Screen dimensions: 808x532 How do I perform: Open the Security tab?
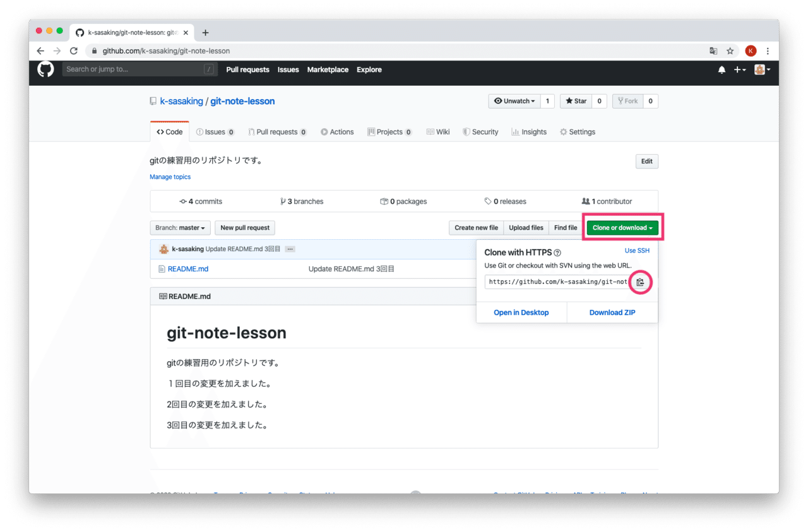coord(480,132)
